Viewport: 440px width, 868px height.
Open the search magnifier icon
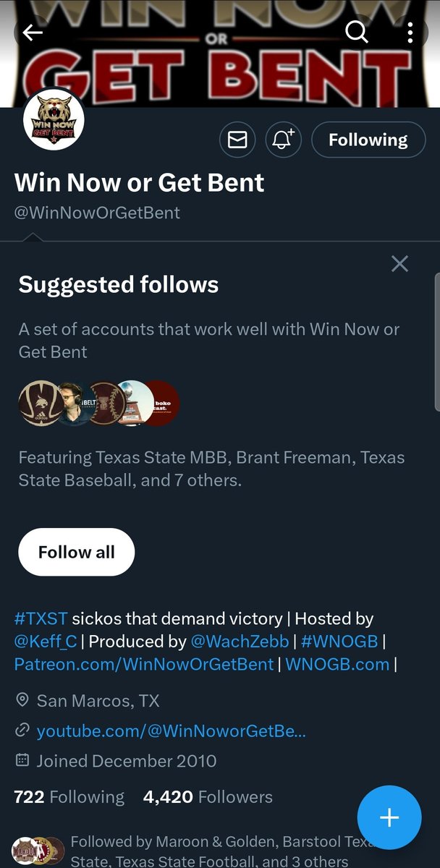[356, 32]
